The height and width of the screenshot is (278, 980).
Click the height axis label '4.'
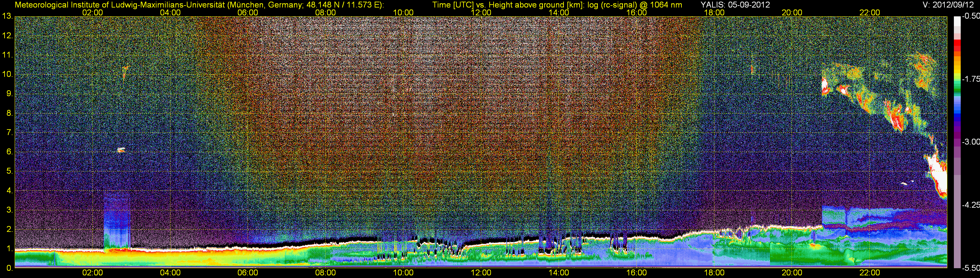tap(9, 190)
